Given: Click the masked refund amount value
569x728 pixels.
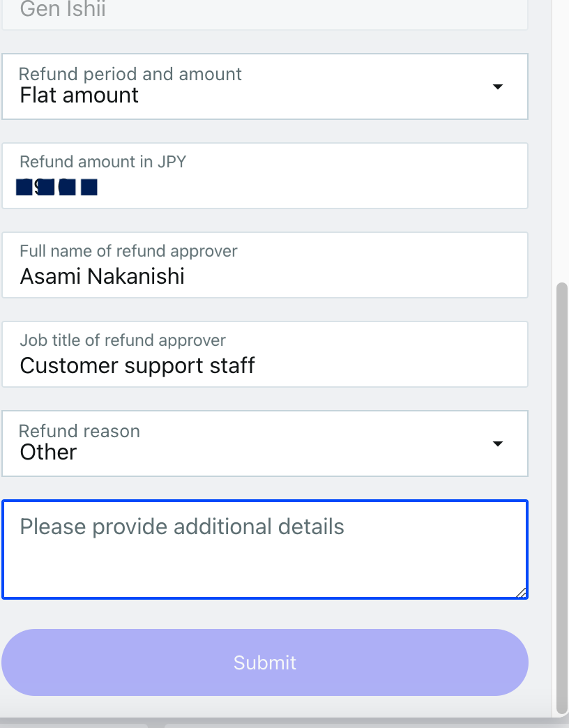Looking at the screenshot, I should (x=57, y=187).
